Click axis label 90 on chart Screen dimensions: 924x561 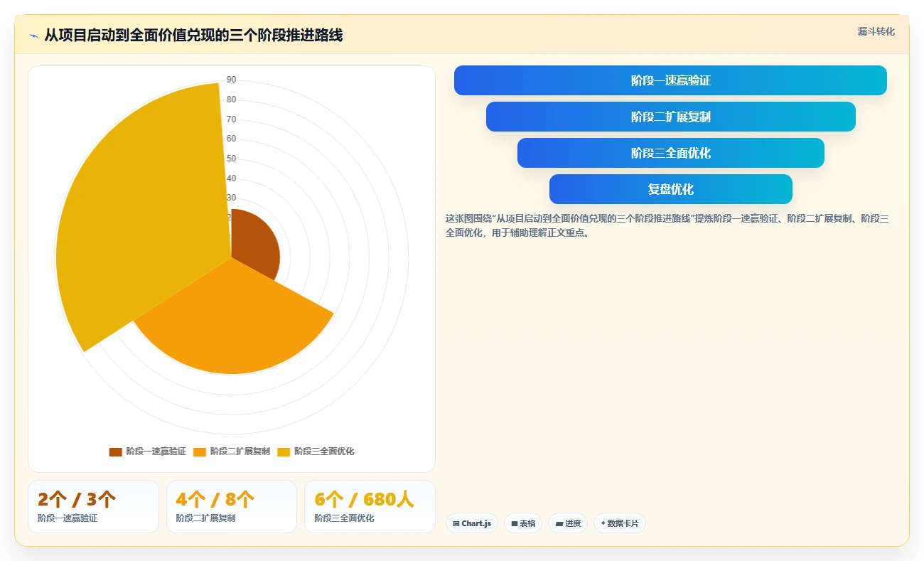pos(231,80)
